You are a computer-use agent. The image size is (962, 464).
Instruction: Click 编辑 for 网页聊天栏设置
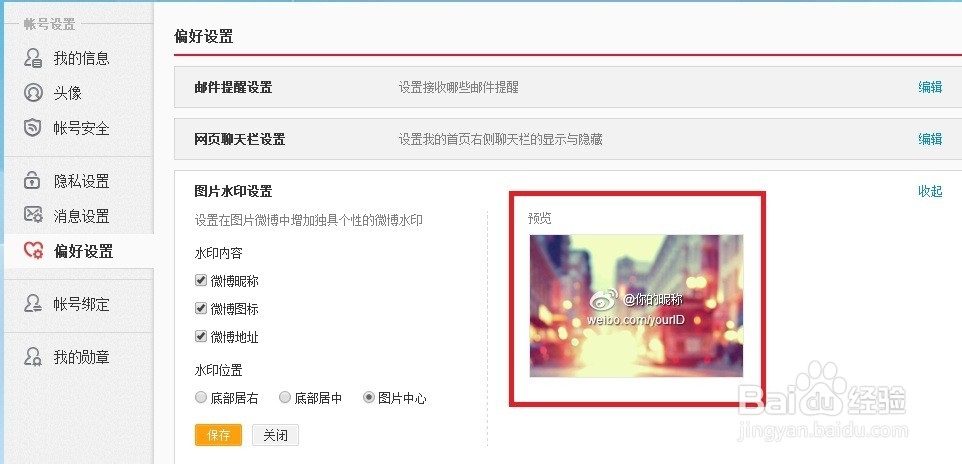[930, 139]
